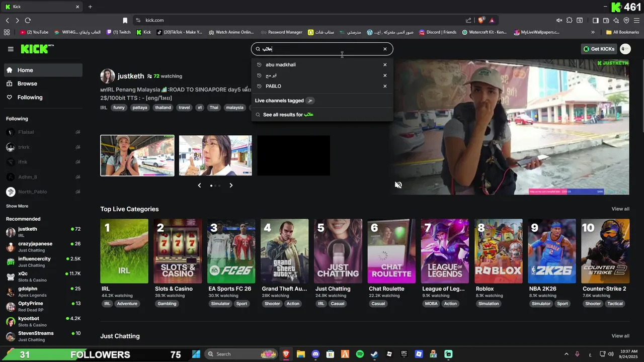Image resolution: width=644 pixels, height=362 pixels.
Task: Expand hidden bookmarks overflow chevron
Action: pyautogui.click(x=593, y=32)
